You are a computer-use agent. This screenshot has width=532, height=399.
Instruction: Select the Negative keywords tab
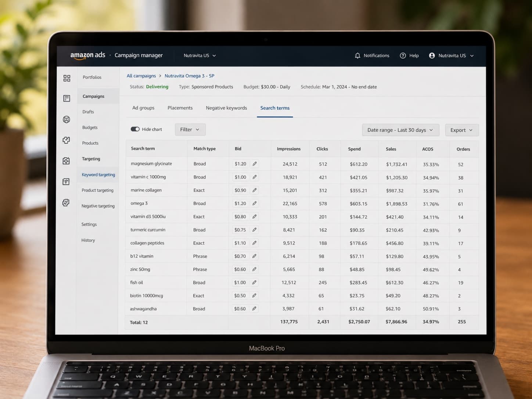pos(226,108)
